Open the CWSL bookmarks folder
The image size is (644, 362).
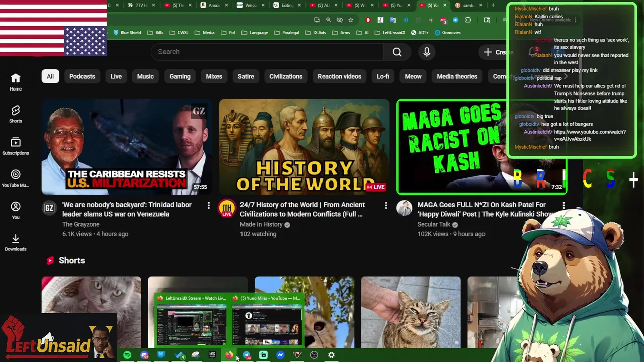pyautogui.click(x=179, y=33)
